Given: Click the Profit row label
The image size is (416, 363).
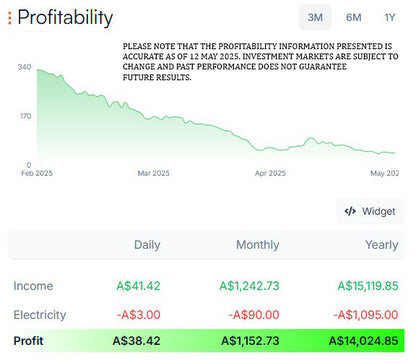Looking at the screenshot, I should coord(28,341).
